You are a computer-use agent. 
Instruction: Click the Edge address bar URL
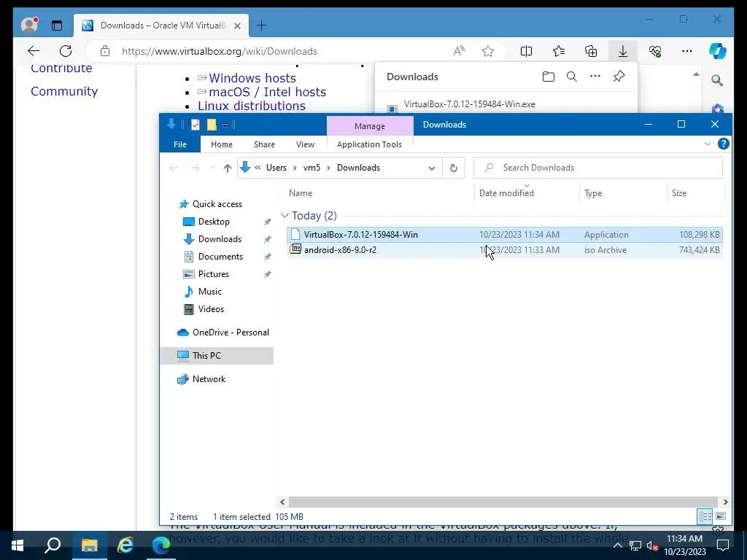click(219, 51)
